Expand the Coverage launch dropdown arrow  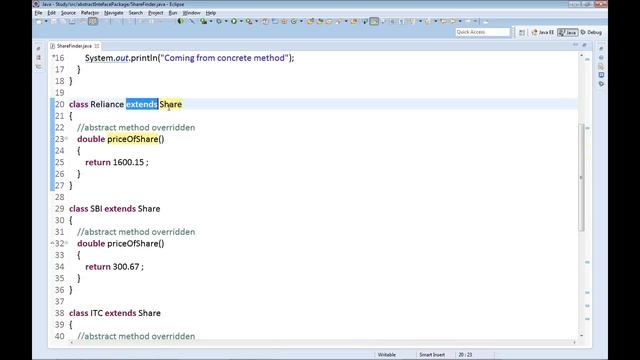[x=211, y=21]
